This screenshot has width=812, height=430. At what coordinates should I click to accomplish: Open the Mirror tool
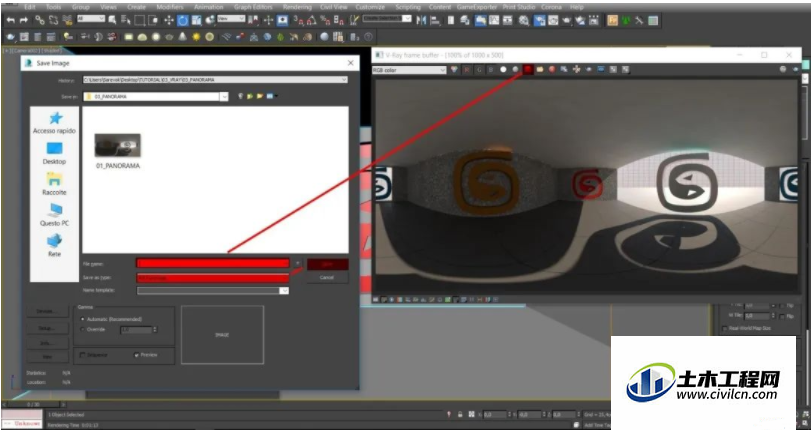pos(421,20)
